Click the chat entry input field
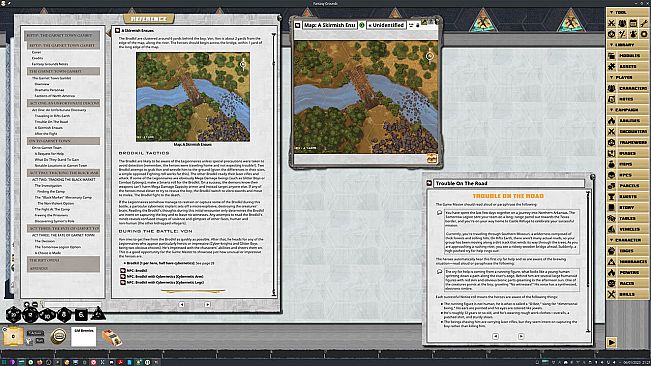The height and width of the screenshot is (366, 651). pyautogui.click(x=73, y=305)
